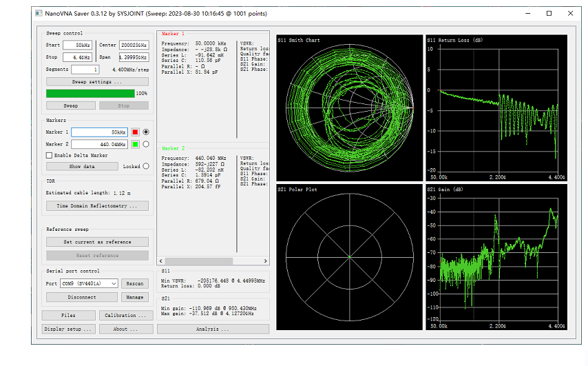Select the Marker 1 radio button
The image size is (588, 366).
pos(146,132)
